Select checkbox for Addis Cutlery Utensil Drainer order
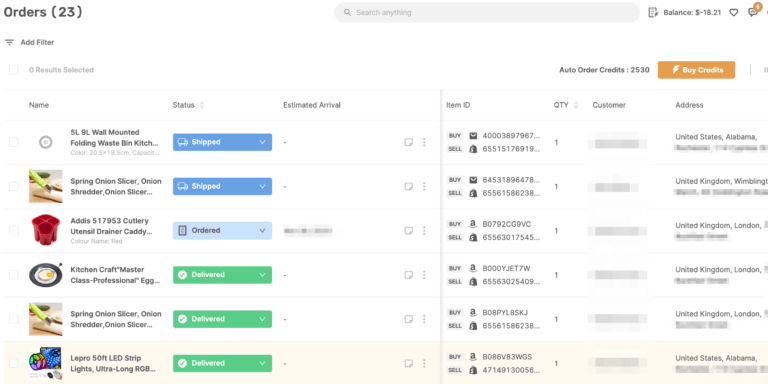768x384 pixels. pyautogui.click(x=14, y=231)
